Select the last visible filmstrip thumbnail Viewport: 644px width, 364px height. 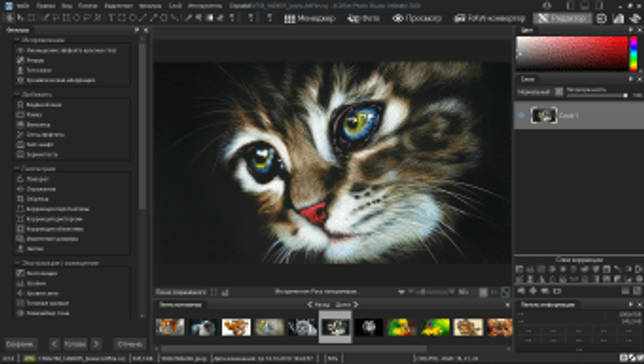tap(500, 327)
